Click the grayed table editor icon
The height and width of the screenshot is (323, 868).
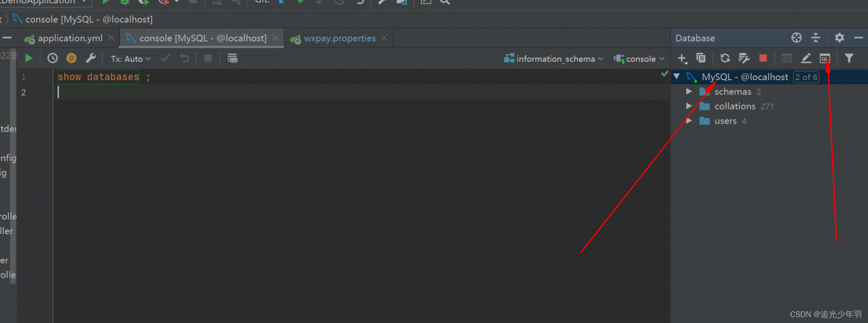pos(787,58)
